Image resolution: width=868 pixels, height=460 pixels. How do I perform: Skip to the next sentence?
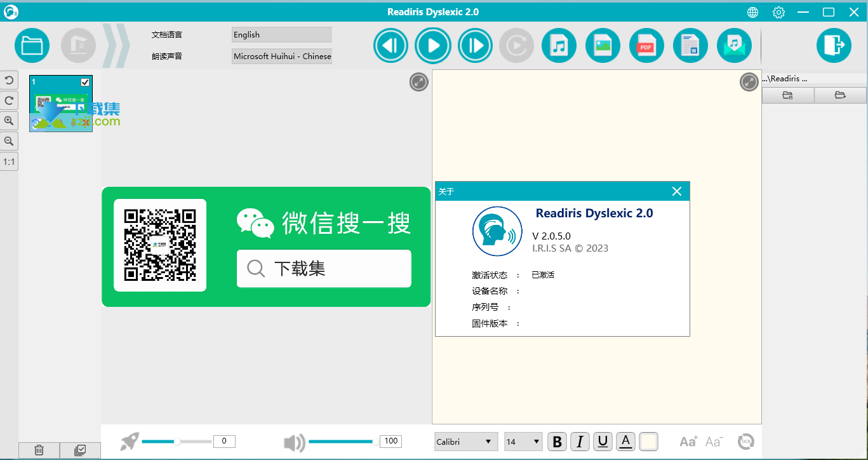pos(475,46)
